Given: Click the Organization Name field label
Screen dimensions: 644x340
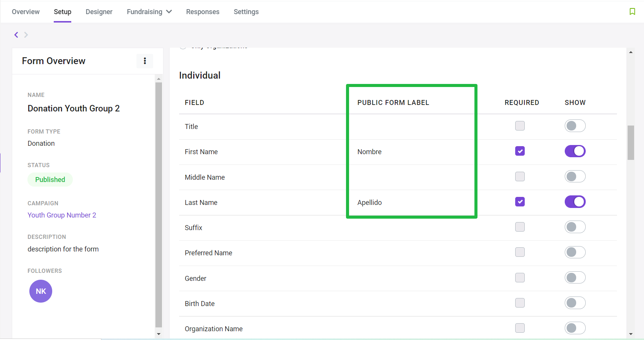Looking at the screenshot, I should tap(214, 329).
